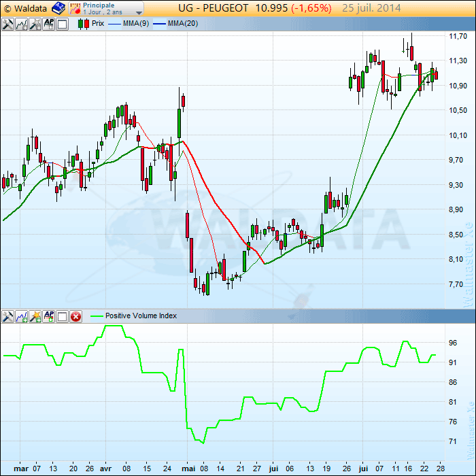Click the AP icon in the price panel
476x476 pixels.
[x=49, y=24]
